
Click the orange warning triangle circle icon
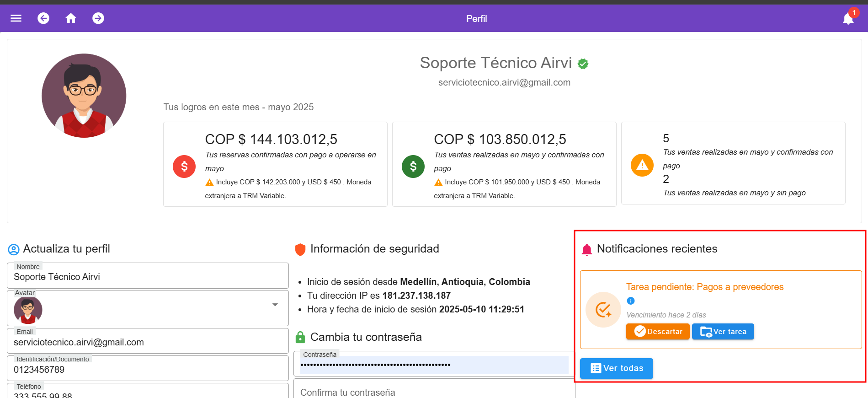tap(642, 165)
